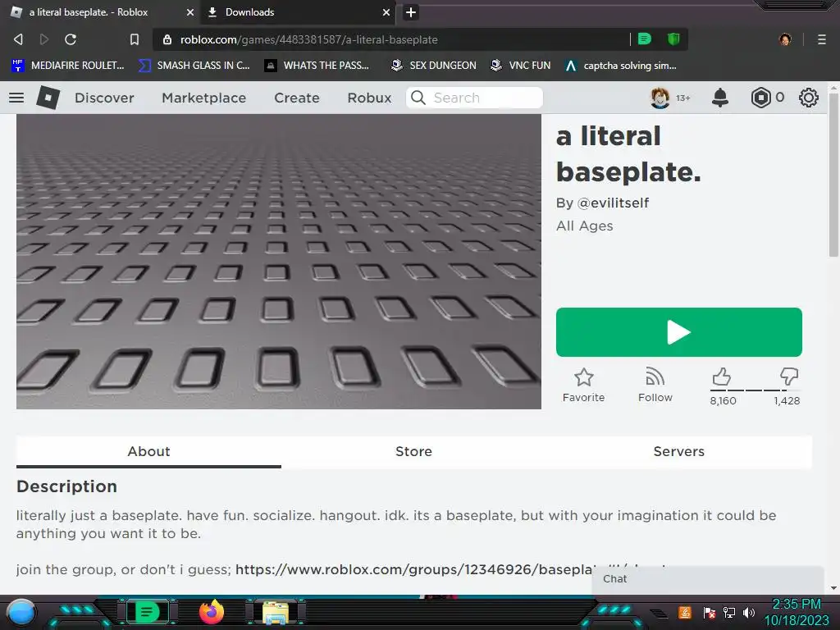Open the green shield extension icon
Image resolution: width=840 pixels, height=630 pixels.
673,39
